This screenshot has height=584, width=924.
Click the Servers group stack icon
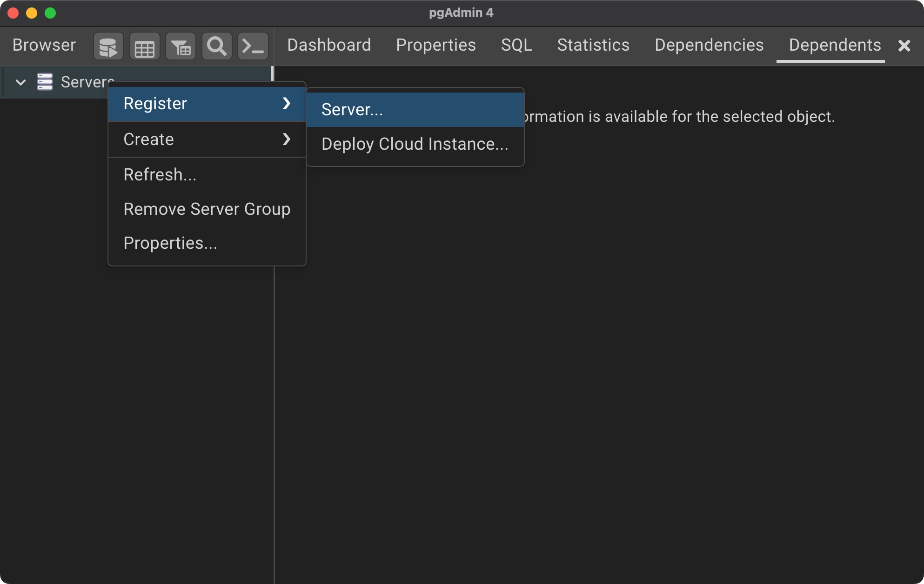point(45,82)
